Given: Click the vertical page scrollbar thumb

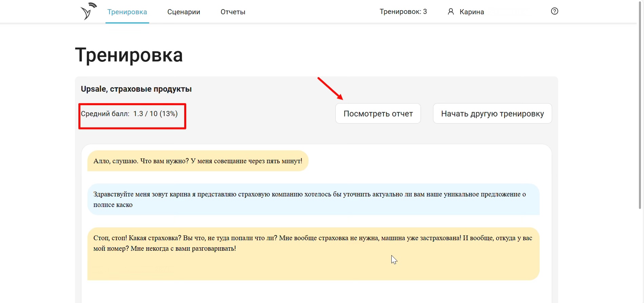Looking at the screenshot, I should click(x=640, y=102).
